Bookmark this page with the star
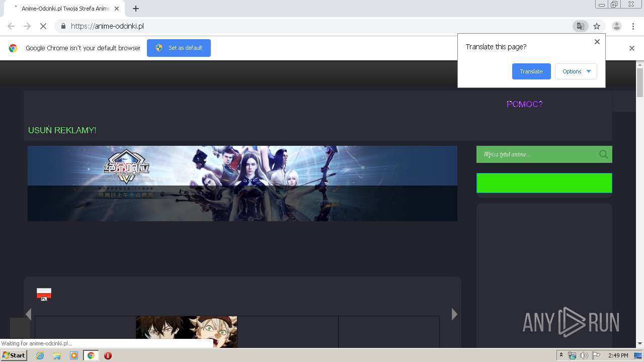 coord(597,26)
